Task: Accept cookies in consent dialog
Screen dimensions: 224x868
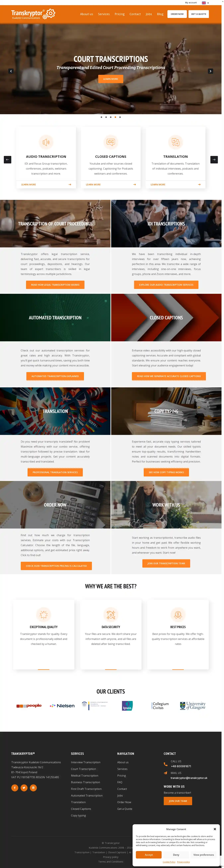Action: 149,855
